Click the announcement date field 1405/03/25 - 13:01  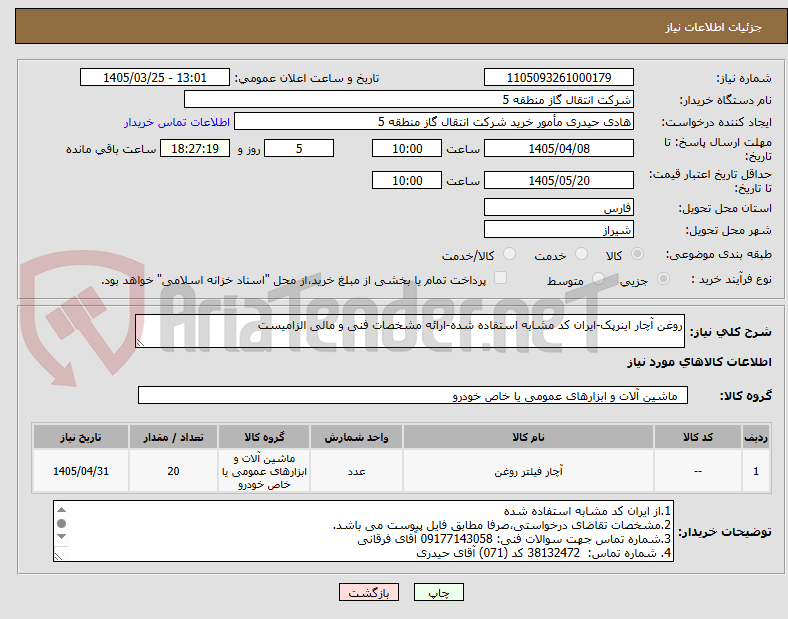point(155,77)
